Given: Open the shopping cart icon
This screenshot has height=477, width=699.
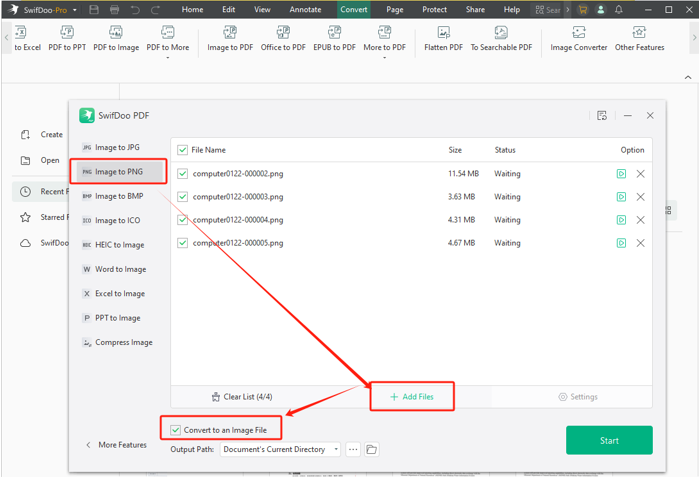Looking at the screenshot, I should (x=583, y=9).
